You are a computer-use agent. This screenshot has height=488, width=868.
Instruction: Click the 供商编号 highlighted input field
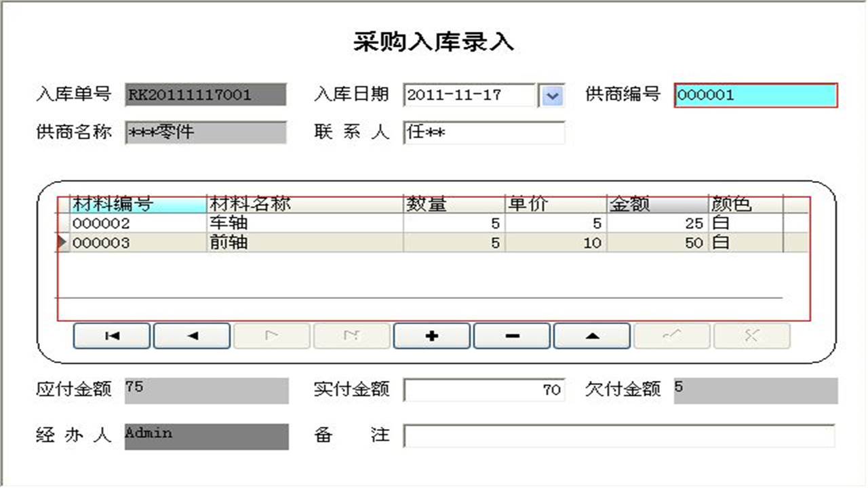tap(755, 96)
